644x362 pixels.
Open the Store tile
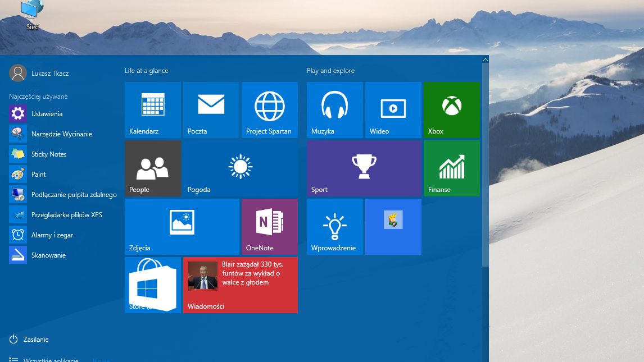[153, 285]
